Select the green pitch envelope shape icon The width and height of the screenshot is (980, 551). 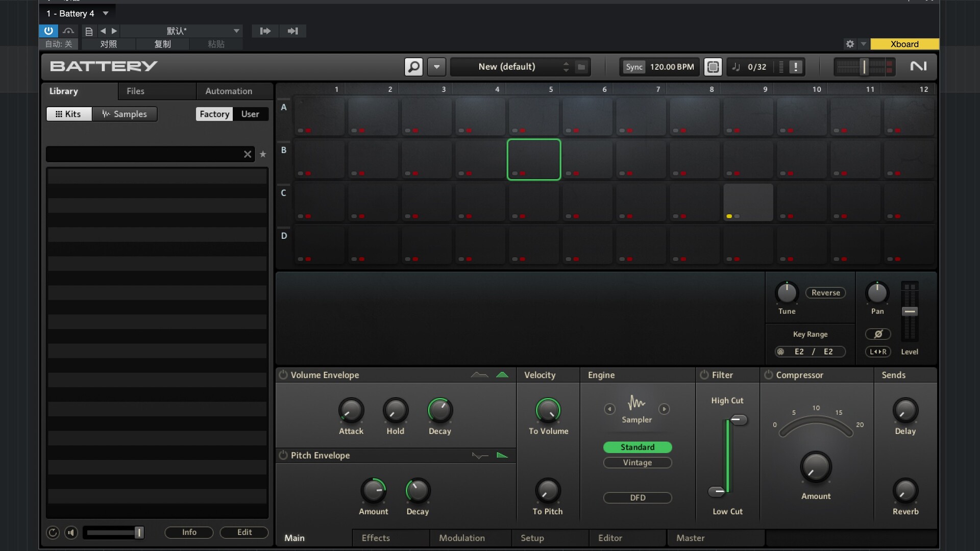[502, 455]
